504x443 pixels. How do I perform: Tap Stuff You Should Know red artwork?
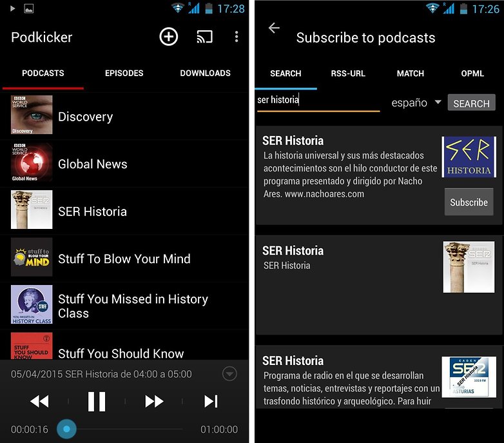pyautogui.click(x=32, y=346)
